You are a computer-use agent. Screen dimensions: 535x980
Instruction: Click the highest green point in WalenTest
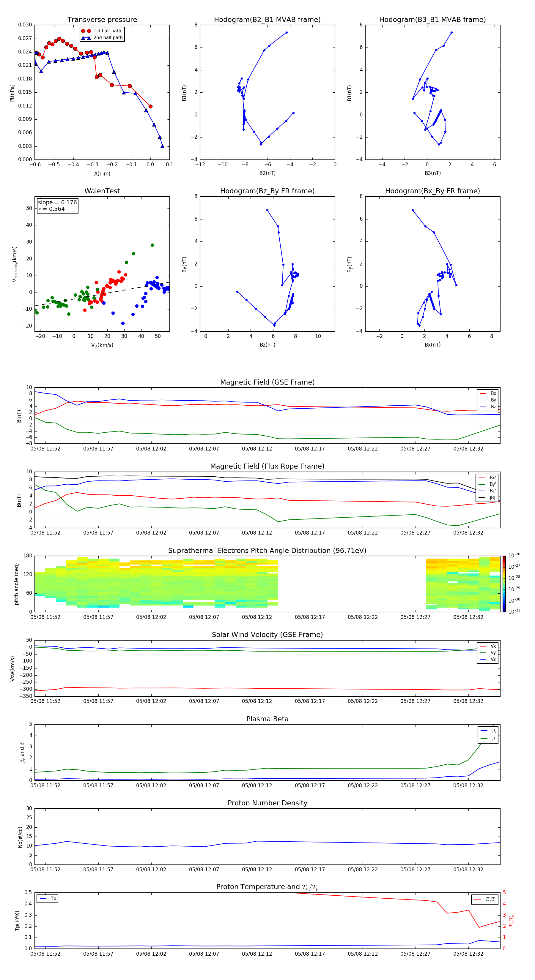click(x=152, y=245)
